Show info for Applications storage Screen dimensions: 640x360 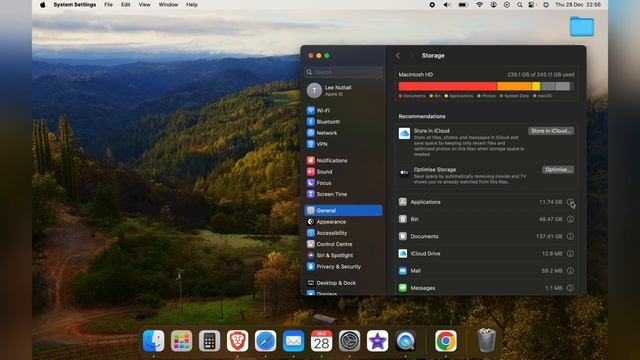click(570, 202)
